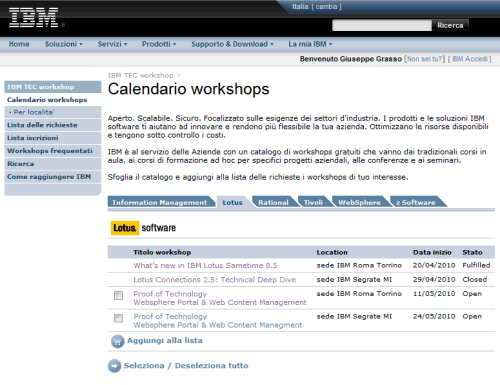The height and width of the screenshot is (385, 500).
Task: Click Seleziona / Deseleziona tutto
Action: [x=186, y=366]
